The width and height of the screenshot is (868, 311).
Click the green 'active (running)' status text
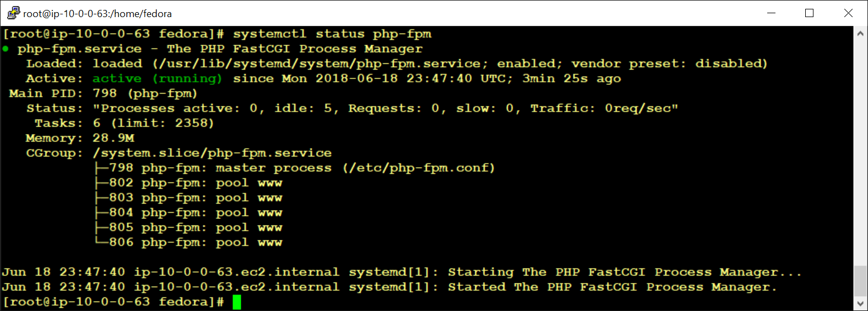[157, 79]
